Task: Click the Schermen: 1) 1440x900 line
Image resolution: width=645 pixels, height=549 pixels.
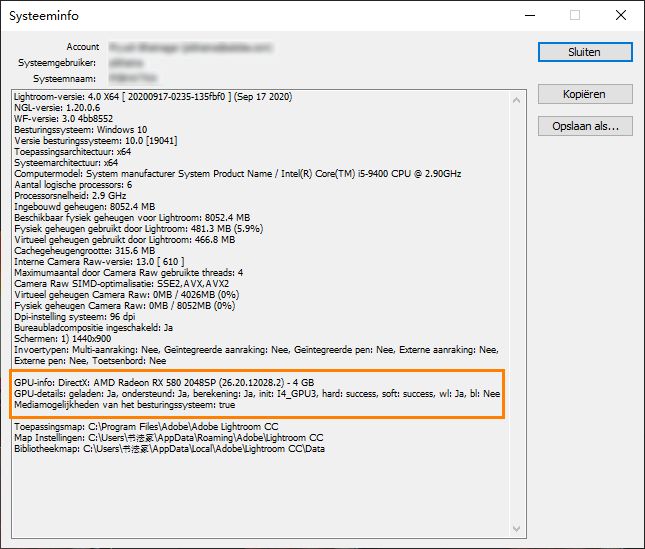Action: [63, 339]
